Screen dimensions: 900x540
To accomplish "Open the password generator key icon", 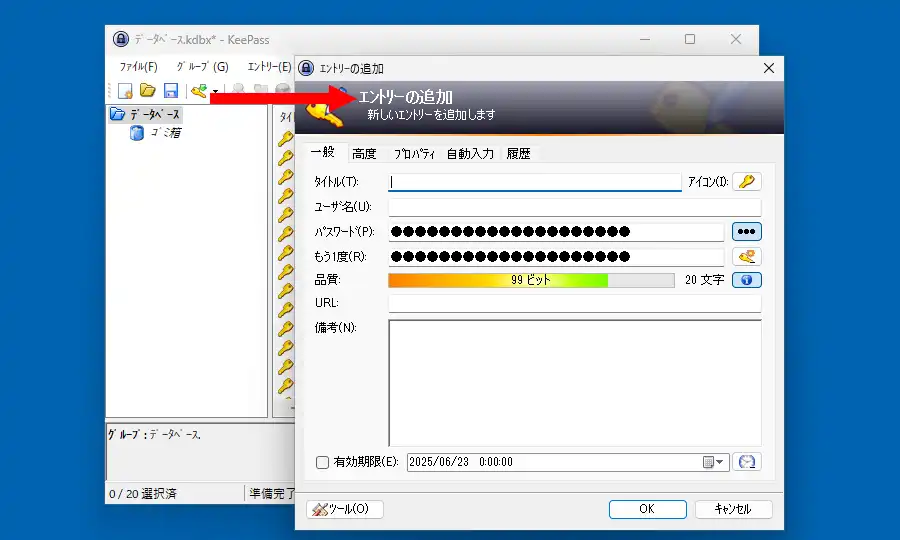I will click(747, 257).
